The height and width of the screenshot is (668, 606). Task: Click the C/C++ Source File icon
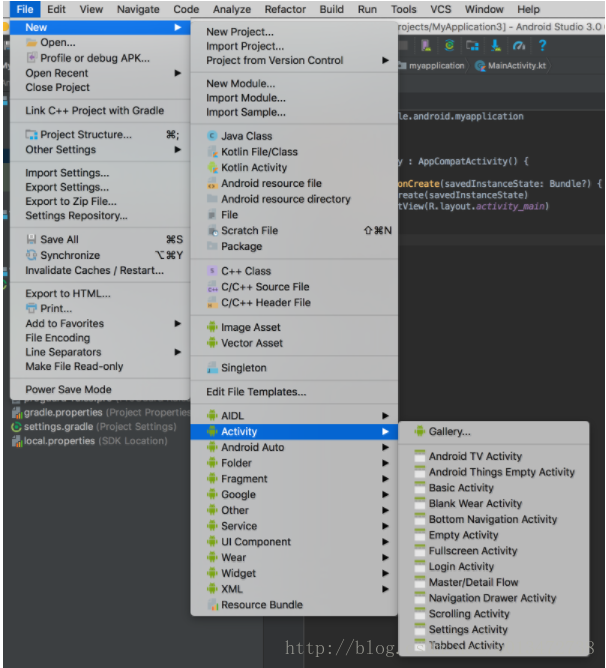(x=212, y=287)
